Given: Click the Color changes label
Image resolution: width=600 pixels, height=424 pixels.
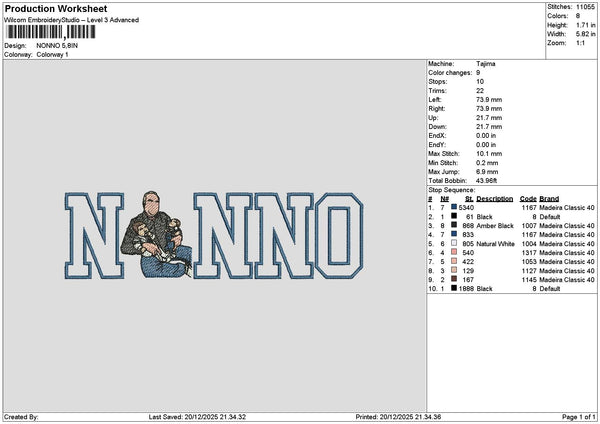Looking at the screenshot, I should coord(450,73).
